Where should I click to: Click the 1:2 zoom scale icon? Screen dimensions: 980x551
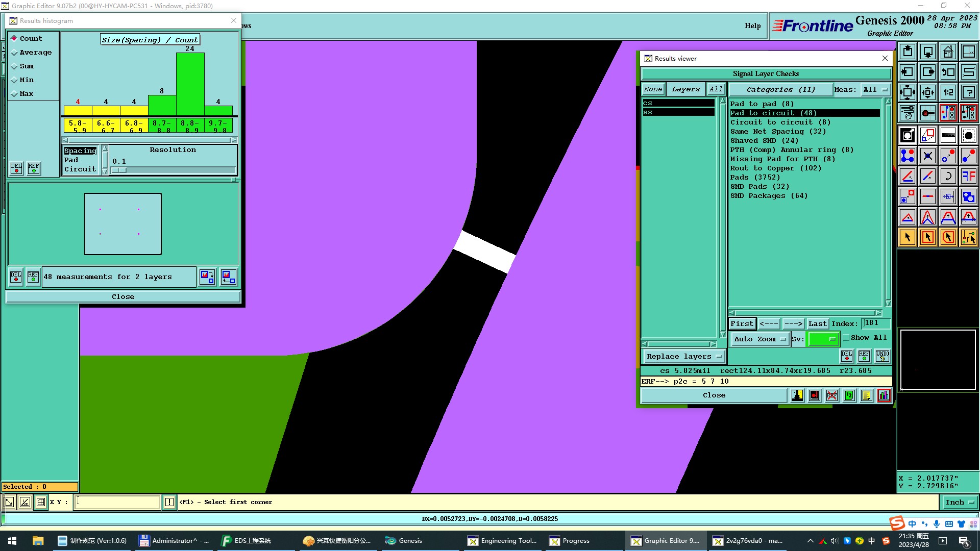click(x=948, y=92)
